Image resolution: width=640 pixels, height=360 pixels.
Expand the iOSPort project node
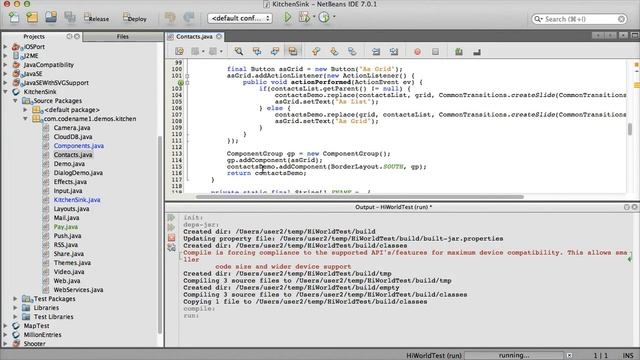pos(5,47)
